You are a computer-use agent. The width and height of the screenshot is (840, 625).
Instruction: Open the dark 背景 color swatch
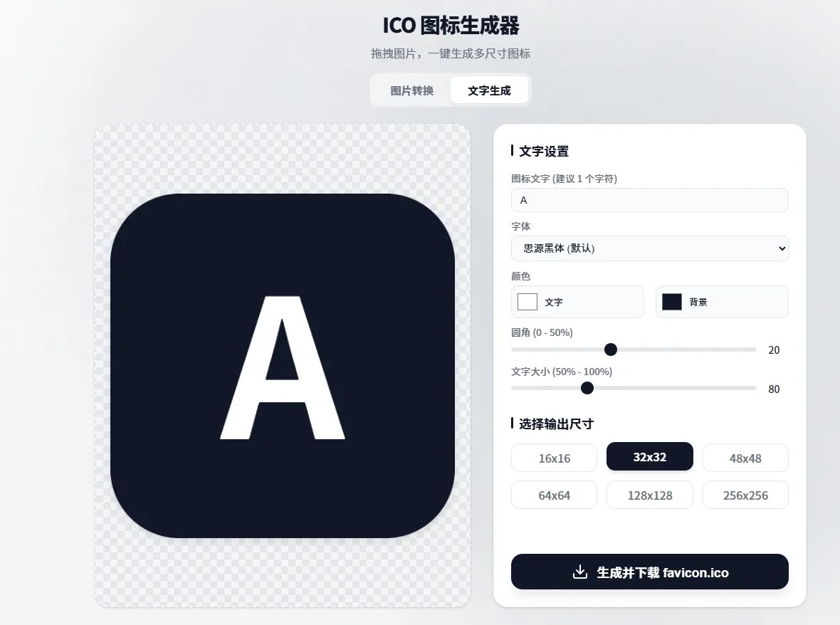[x=672, y=302]
